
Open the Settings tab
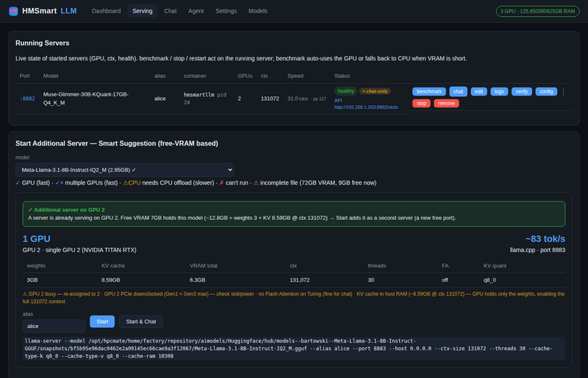[x=226, y=11]
